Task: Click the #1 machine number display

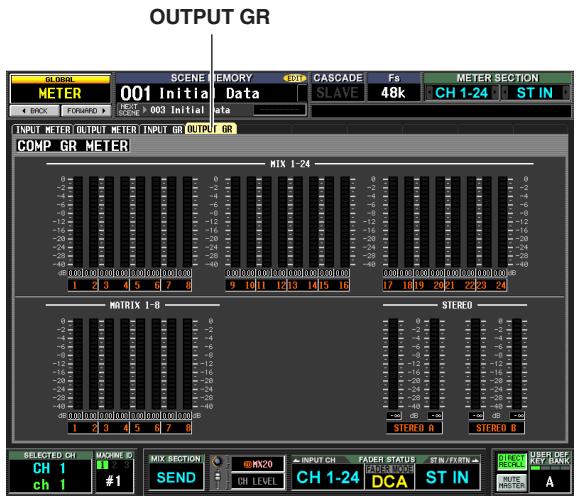Action: click(x=114, y=481)
